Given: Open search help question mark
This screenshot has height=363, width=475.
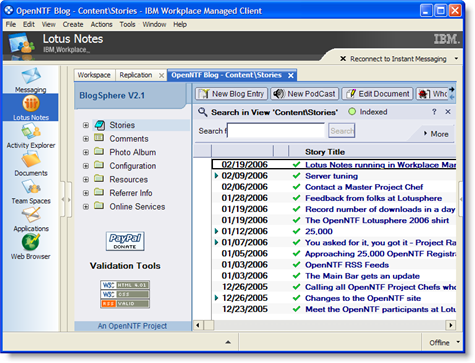Looking at the screenshot, I should click(434, 112).
